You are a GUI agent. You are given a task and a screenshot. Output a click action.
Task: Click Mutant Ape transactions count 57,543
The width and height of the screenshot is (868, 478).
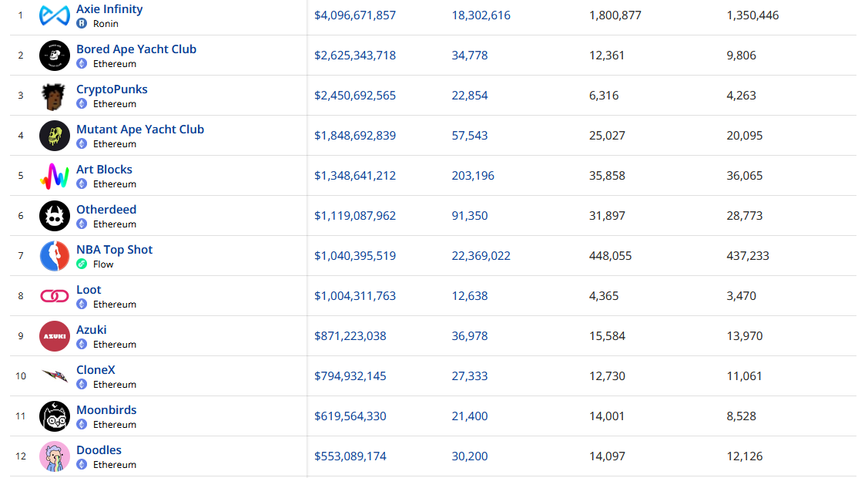(470, 136)
